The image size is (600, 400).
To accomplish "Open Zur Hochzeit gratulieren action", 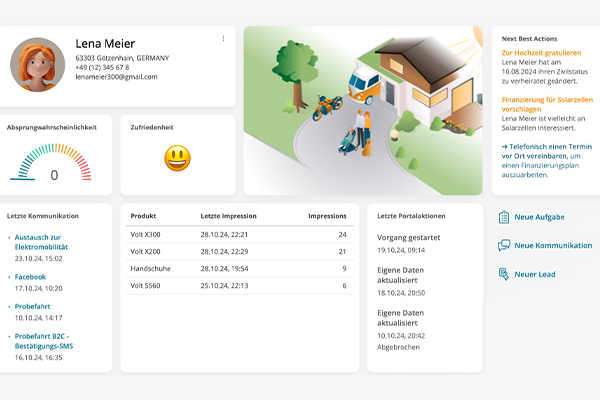I will click(x=541, y=53).
